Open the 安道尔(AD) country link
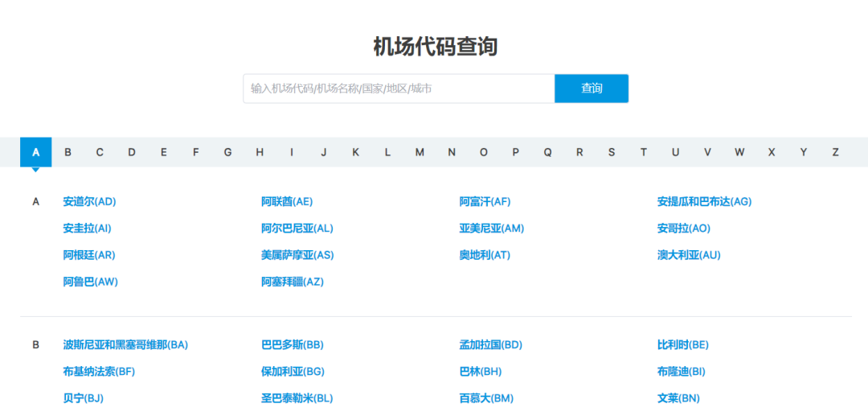The width and height of the screenshot is (868, 416). click(90, 202)
